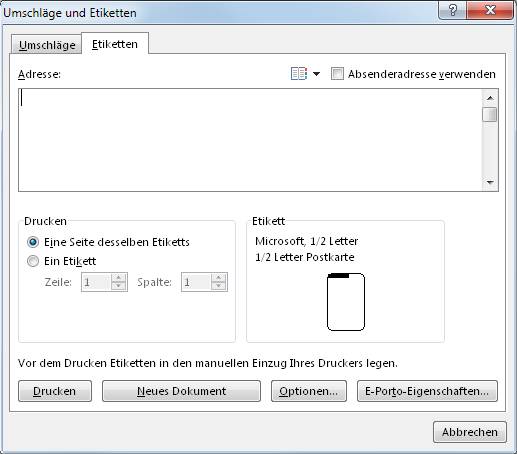Decrease the Spalte spinner value

coord(219,286)
